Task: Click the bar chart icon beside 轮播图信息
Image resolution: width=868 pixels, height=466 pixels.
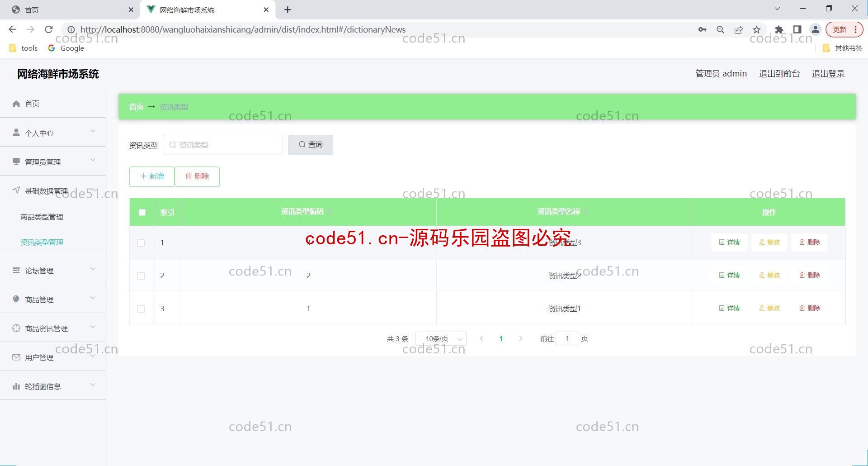Action: (x=16, y=386)
